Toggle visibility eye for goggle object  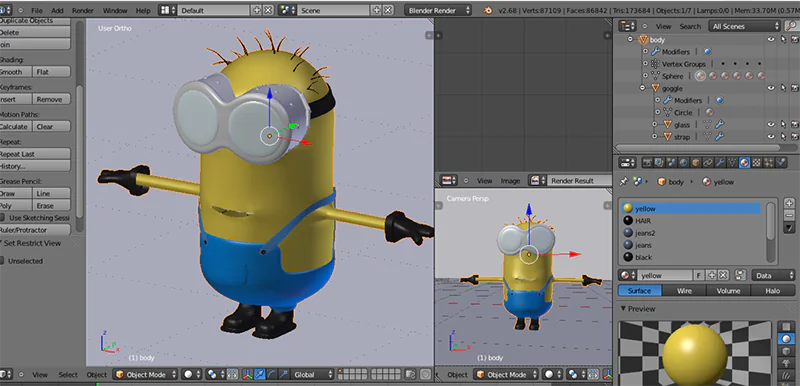click(x=771, y=88)
